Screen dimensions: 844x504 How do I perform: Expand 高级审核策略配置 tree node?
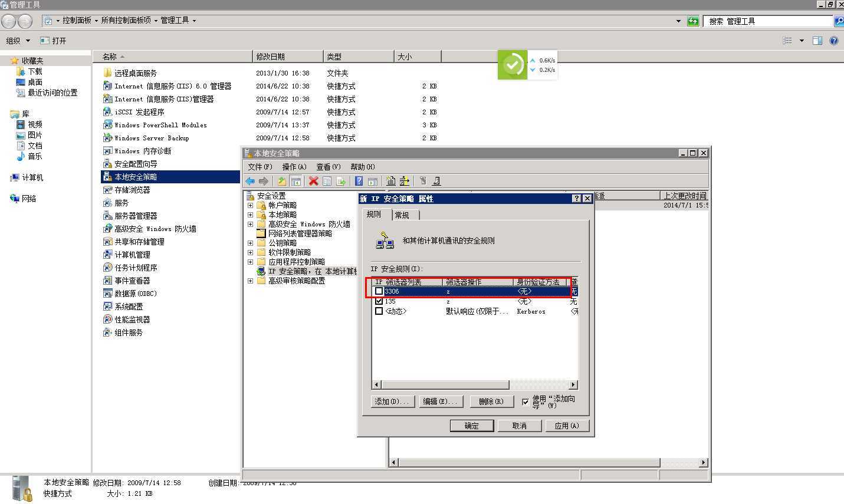tap(250, 281)
